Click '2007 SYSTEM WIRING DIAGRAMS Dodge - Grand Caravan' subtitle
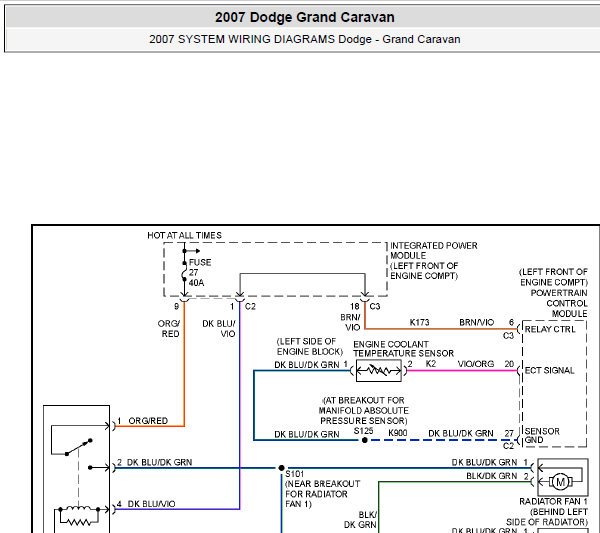Image resolution: width=600 pixels, height=533 pixels. pyautogui.click(x=305, y=39)
